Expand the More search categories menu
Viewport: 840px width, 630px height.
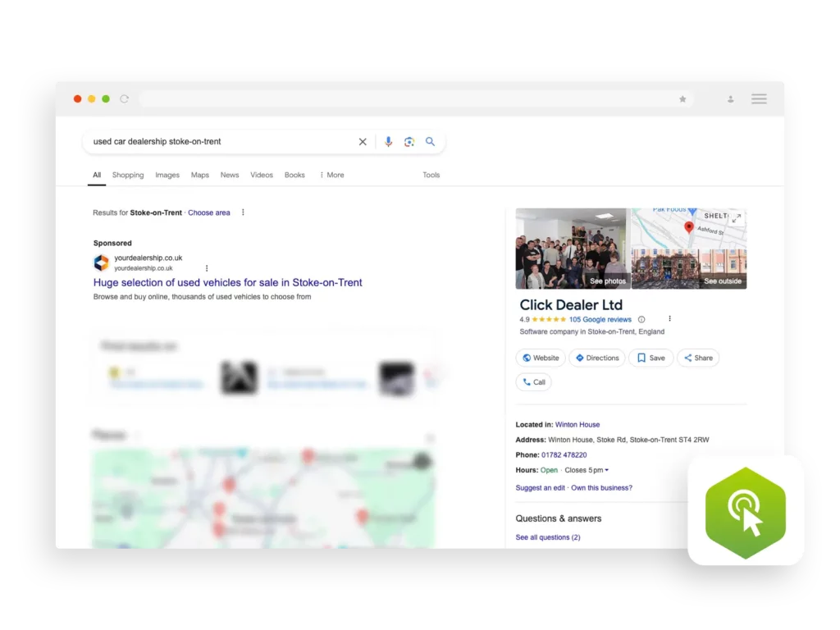(331, 176)
